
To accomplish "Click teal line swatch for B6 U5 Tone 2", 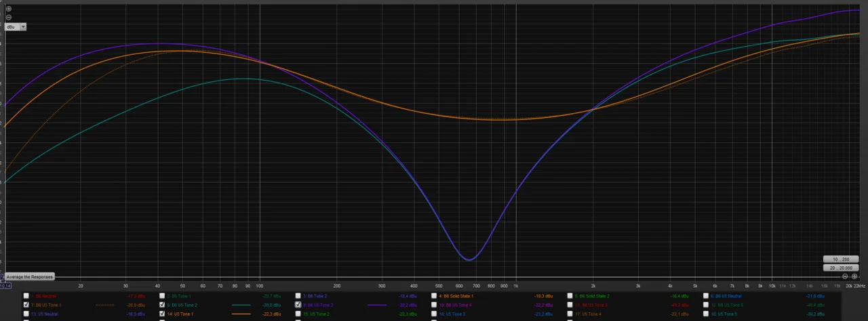I will [241, 305].
